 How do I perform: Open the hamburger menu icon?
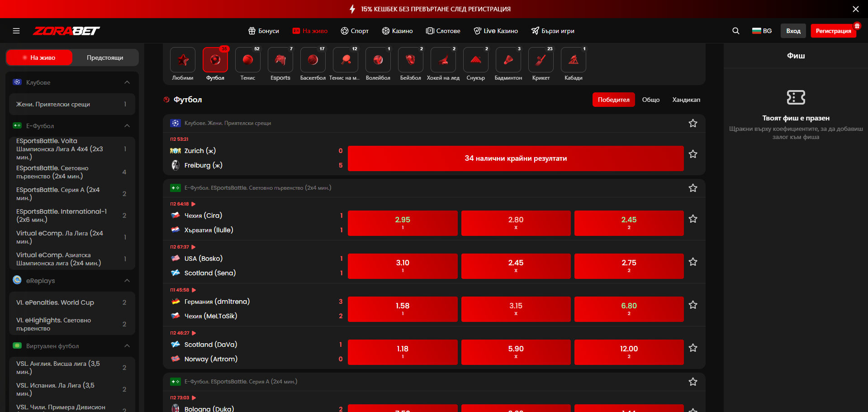16,31
